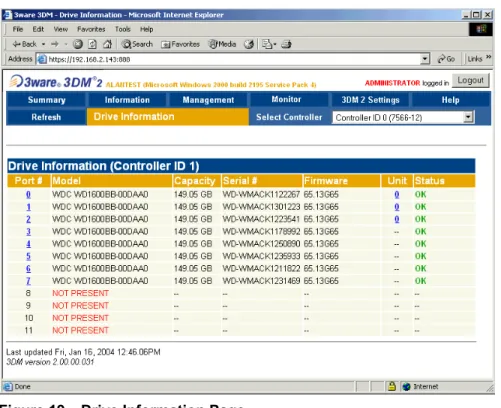Open the Media pane in the toolbar
Viewport: 501px width, 408px height.
[x=222, y=44]
